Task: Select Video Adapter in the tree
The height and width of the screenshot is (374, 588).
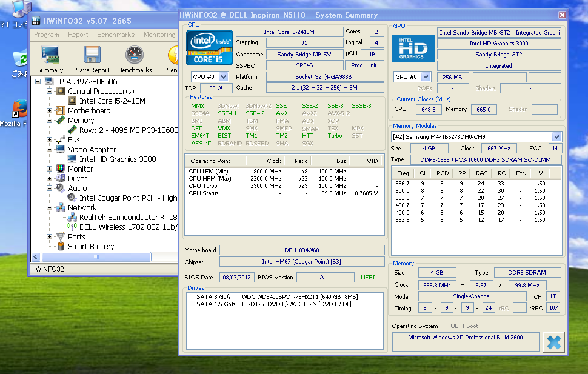Action: click(92, 149)
